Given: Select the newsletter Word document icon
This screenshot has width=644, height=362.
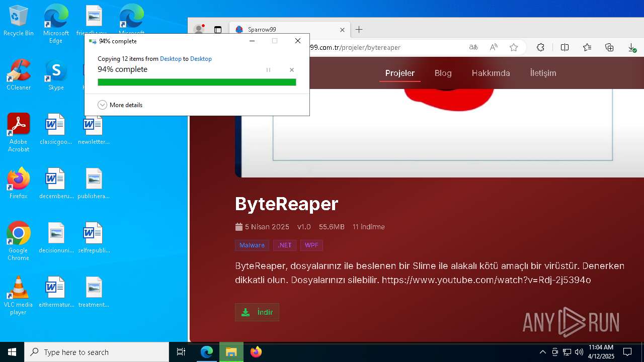Looking at the screenshot, I should pyautogui.click(x=94, y=130).
